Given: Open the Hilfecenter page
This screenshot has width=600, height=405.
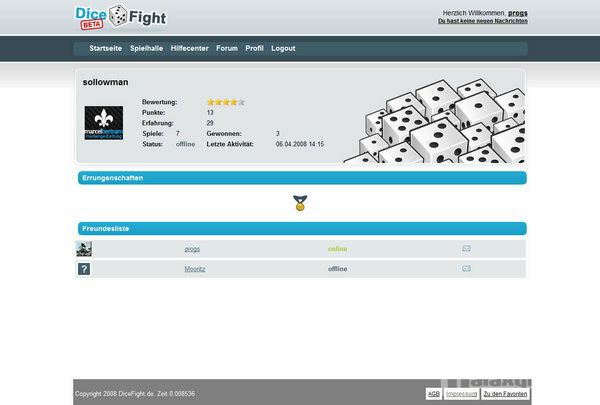Looking at the screenshot, I should pos(189,48).
